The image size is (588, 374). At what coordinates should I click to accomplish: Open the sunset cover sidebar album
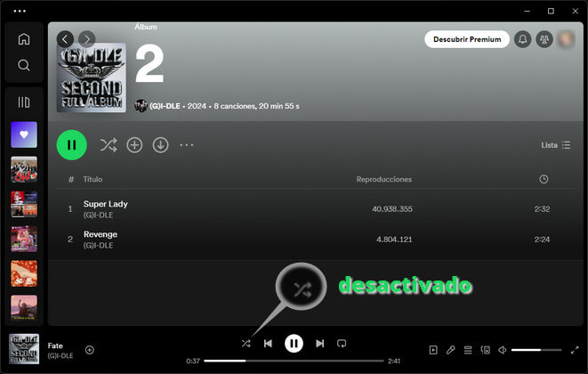(24, 308)
